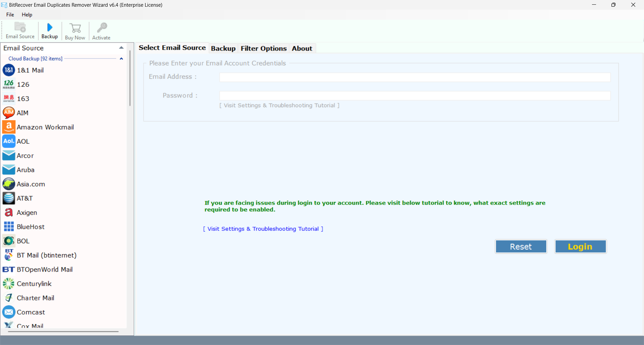Open the File menu
The height and width of the screenshot is (345, 644).
point(10,15)
